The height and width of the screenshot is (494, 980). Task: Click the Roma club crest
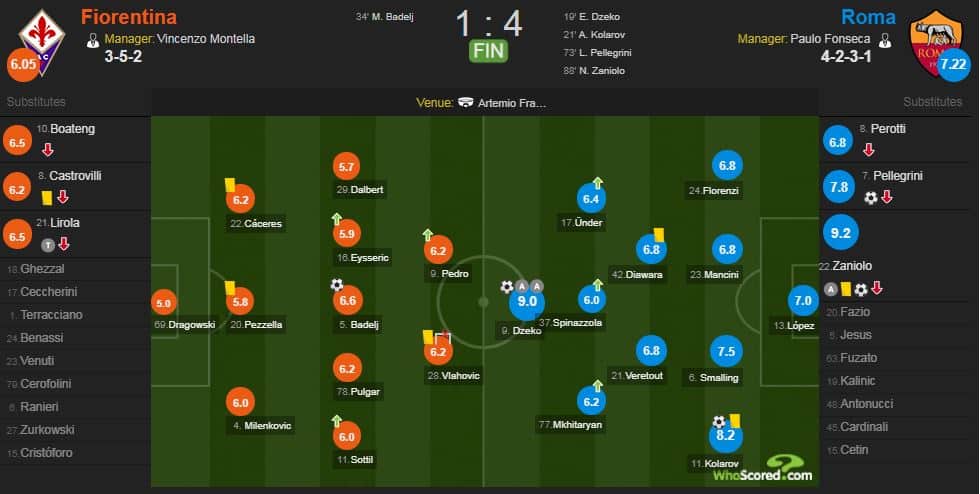tap(936, 43)
